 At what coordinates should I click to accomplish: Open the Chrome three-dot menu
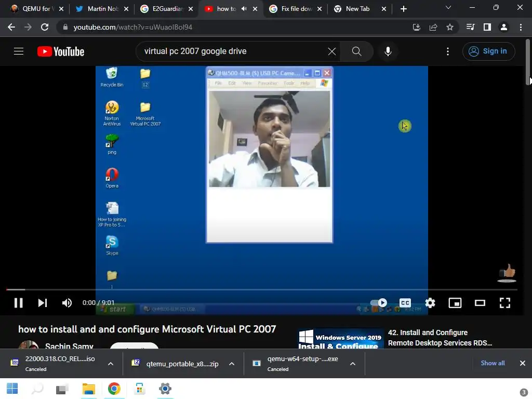(521, 27)
